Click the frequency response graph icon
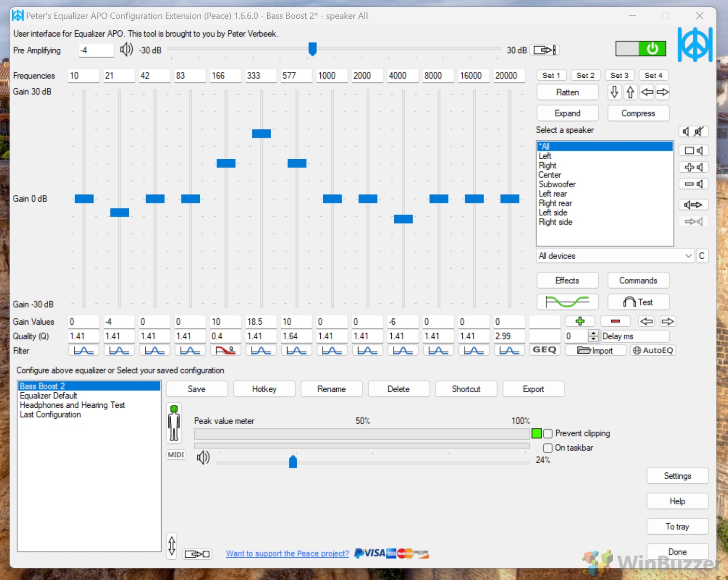The height and width of the screenshot is (580, 728). 567,302
